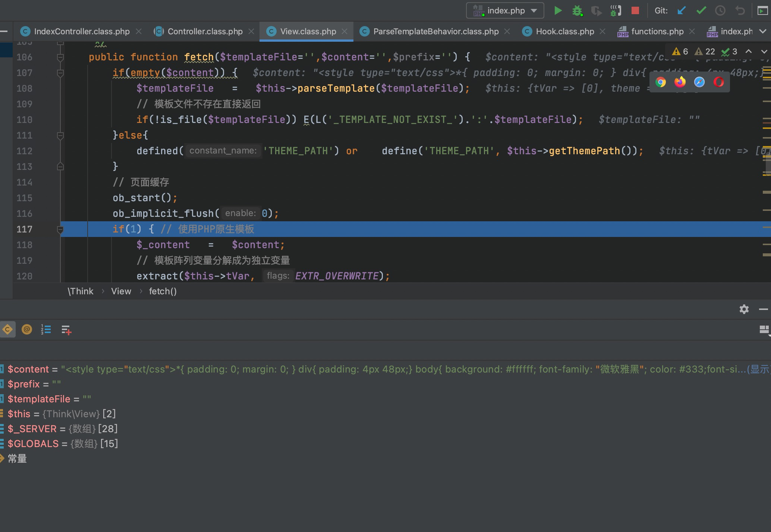Open file in Firefox browser icon
This screenshot has height=532, width=771.
pyautogui.click(x=680, y=82)
